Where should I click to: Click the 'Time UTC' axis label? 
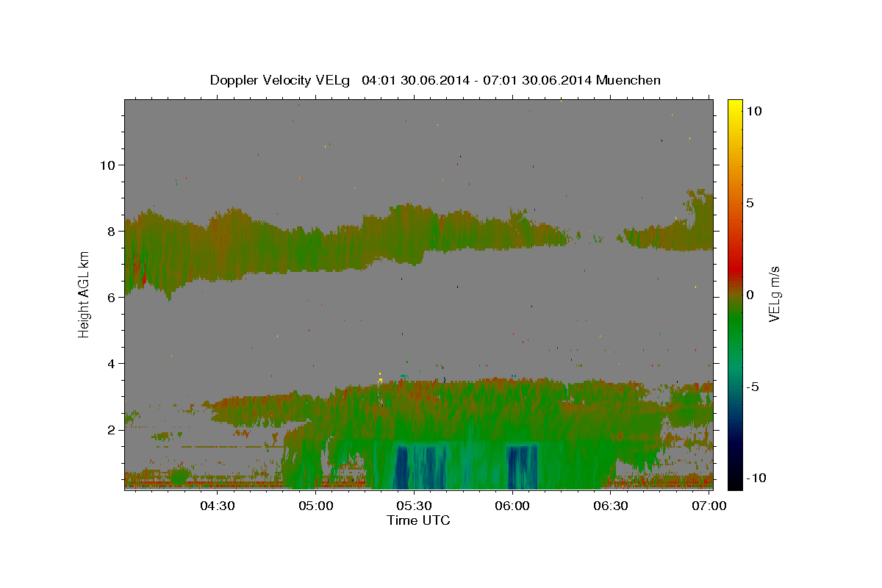pos(418,520)
